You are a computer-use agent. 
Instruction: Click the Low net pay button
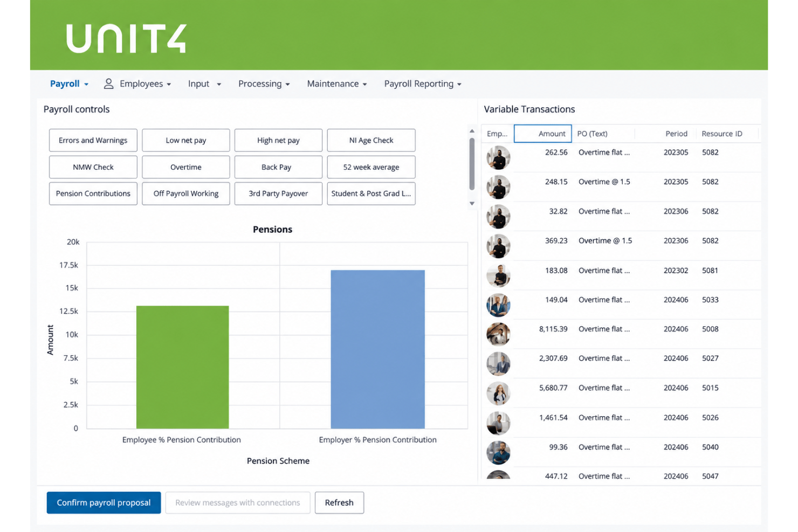pyautogui.click(x=186, y=140)
